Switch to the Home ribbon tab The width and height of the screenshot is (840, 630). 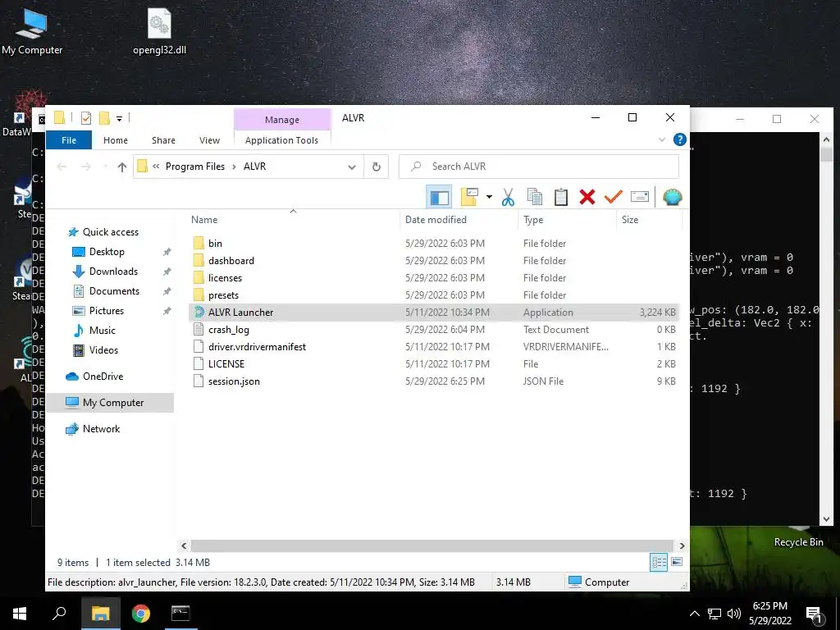point(116,139)
